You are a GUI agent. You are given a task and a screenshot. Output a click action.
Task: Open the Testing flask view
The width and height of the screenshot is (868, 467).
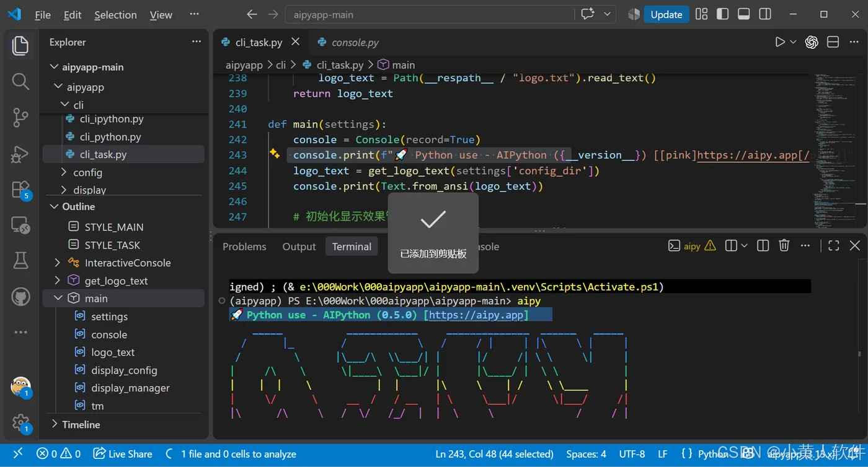20,261
